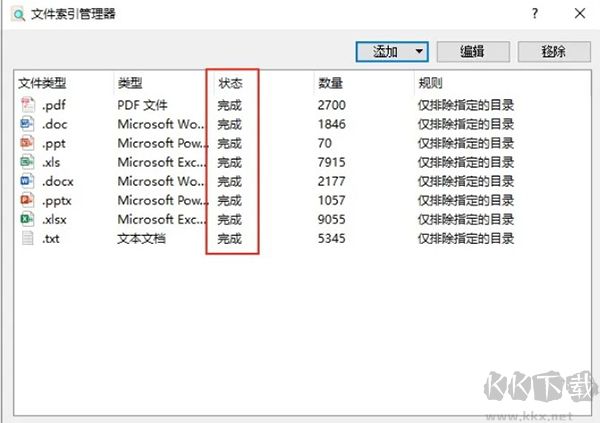Click Microsoft Exc.. type in .xlsx row

162,219
